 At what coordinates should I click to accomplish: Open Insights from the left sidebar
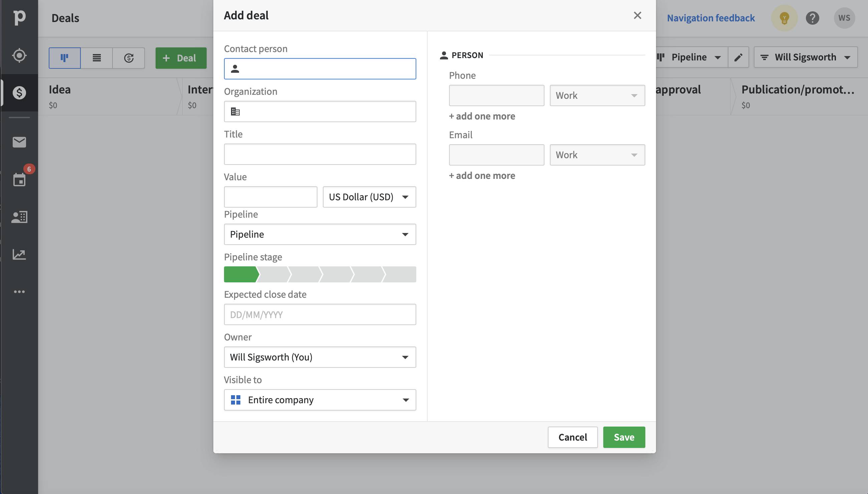click(19, 254)
